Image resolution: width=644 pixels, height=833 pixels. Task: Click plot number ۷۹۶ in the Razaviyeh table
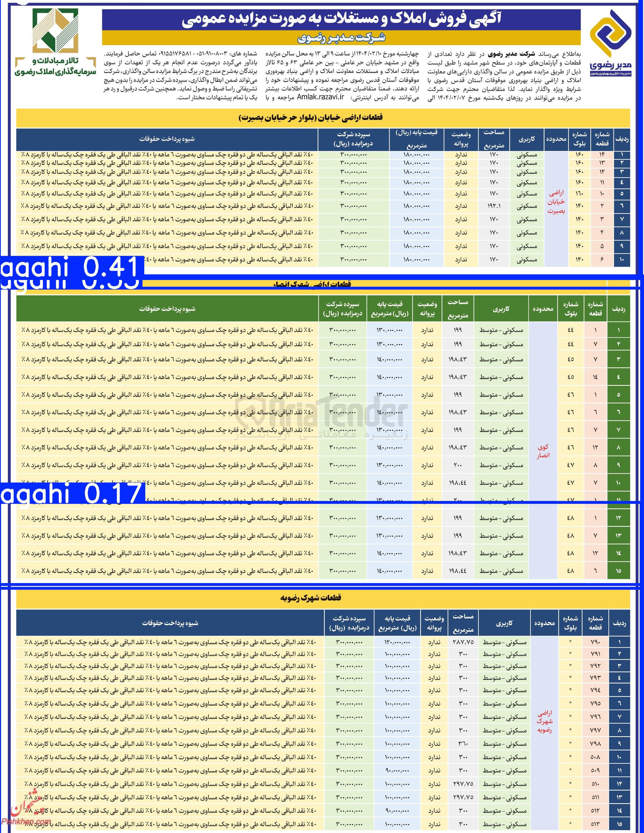pyautogui.click(x=595, y=717)
